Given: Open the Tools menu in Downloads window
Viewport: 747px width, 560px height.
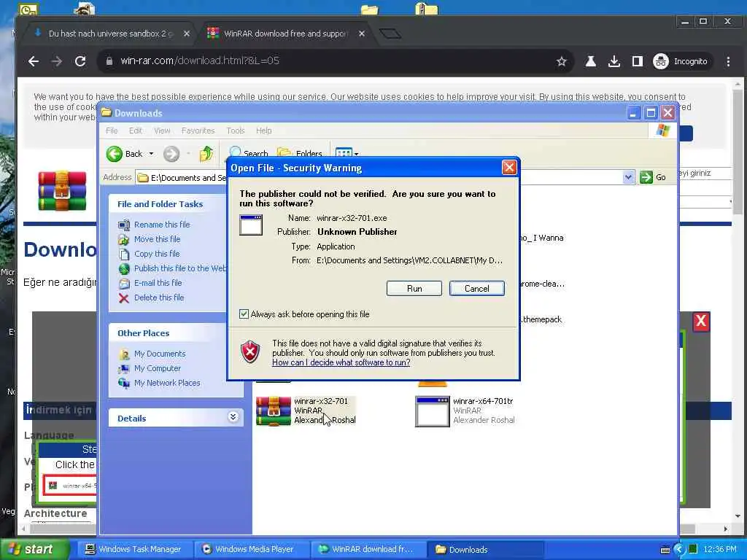Looking at the screenshot, I should coord(236,131).
